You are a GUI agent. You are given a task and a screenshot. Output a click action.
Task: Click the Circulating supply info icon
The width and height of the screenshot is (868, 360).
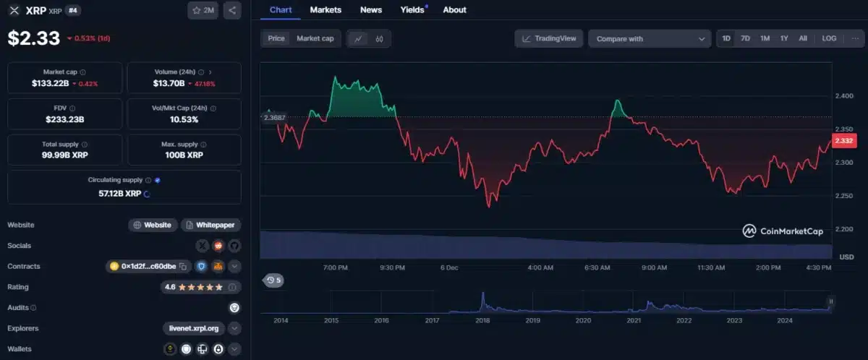pos(148,180)
